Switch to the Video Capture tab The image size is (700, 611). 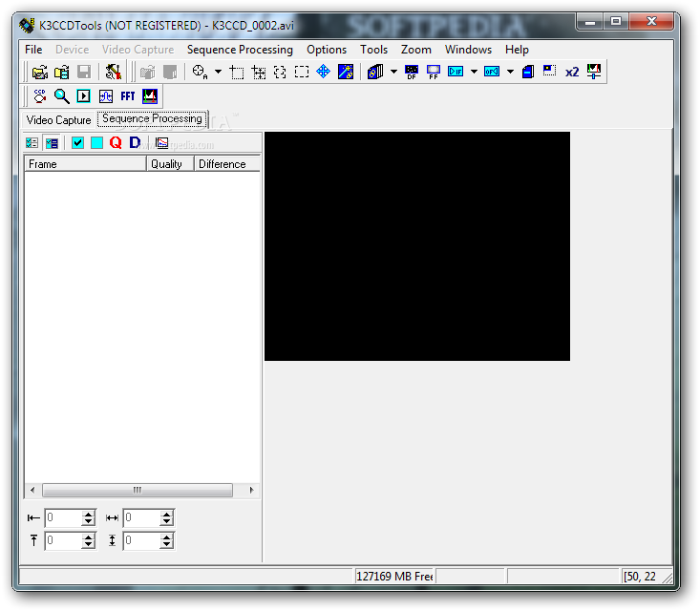[x=58, y=120]
